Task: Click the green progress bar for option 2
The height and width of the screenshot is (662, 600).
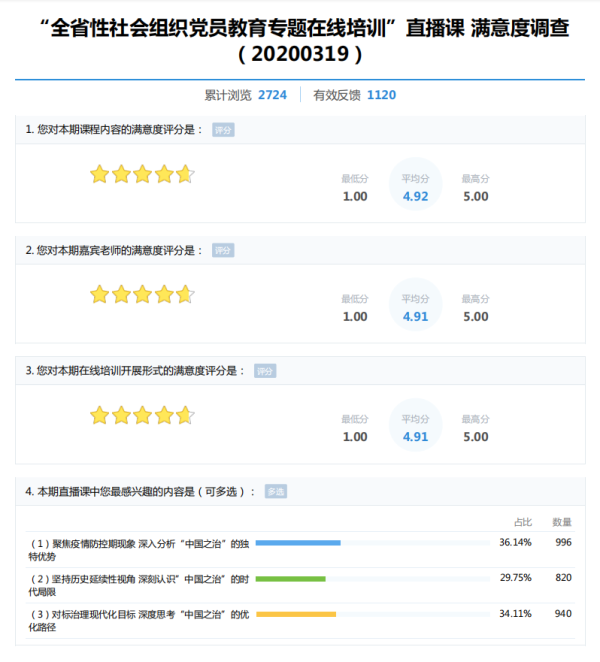Action: click(x=290, y=578)
